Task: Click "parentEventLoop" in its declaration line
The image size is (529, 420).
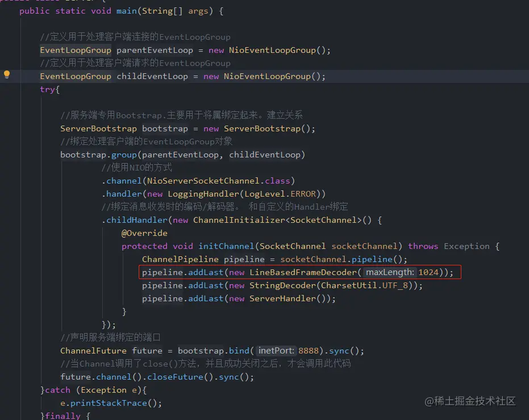Action: click(155, 50)
